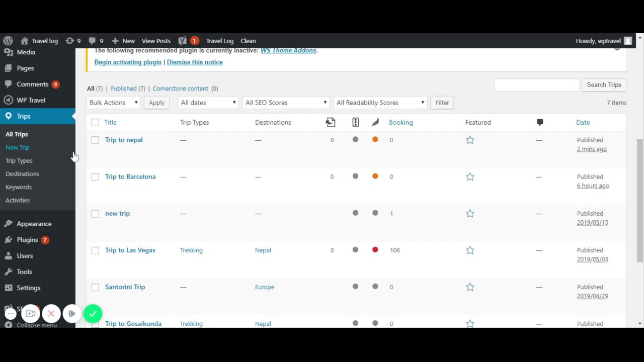Check the box for Trip to nepal
Viewport: 644px width, 362px height.
coord(95,140)
